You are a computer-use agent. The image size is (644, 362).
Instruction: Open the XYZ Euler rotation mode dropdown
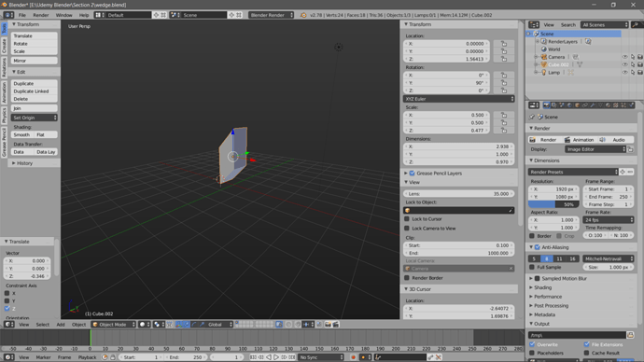point(459,99)
